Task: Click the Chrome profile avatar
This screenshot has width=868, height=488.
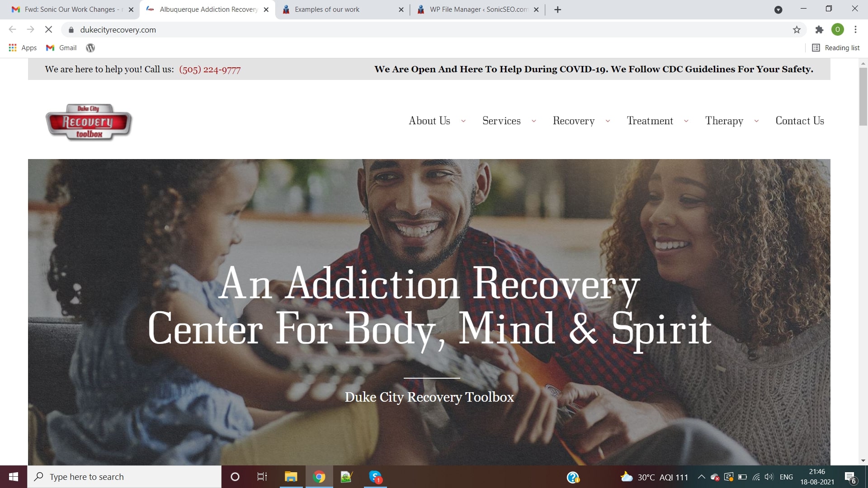Action: [837, 30]
